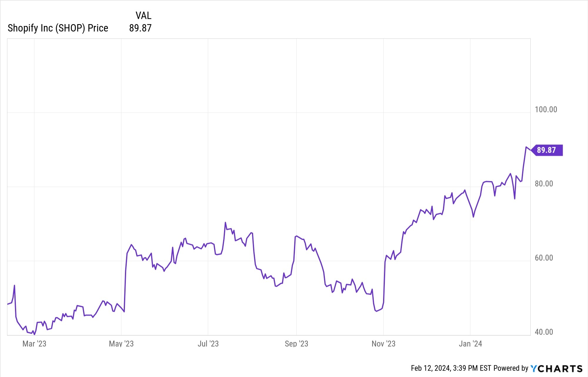Viewport: 588px width, 377px height.
Task: Click the YCharts logo
Action: click(x=556, y=368)
